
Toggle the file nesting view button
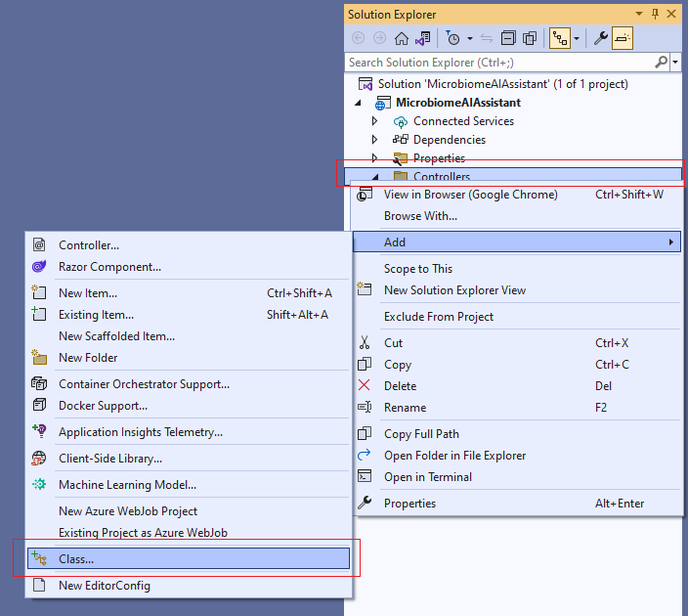[x=560, y=39]
